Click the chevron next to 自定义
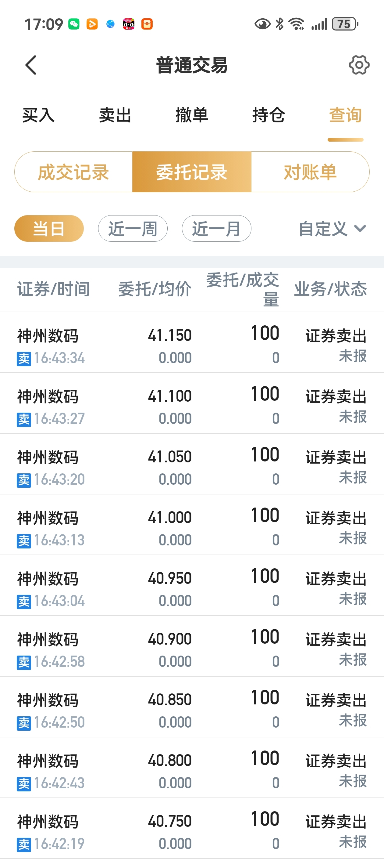The width and height of the screenshot is (384, 868). 360,229
